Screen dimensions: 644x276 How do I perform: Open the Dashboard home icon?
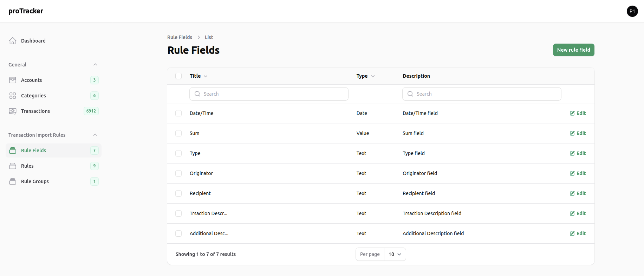coord(13,41)
